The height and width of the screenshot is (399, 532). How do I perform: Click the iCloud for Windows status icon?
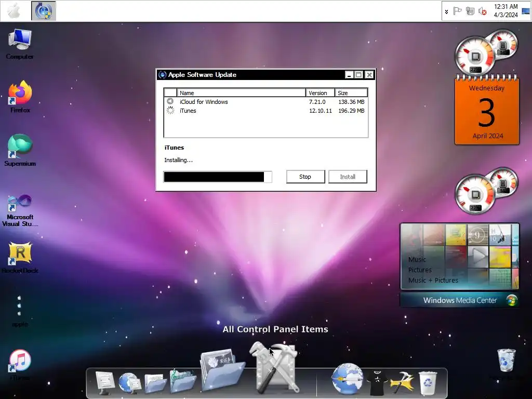pyautogui.click(x=170, y=101)
